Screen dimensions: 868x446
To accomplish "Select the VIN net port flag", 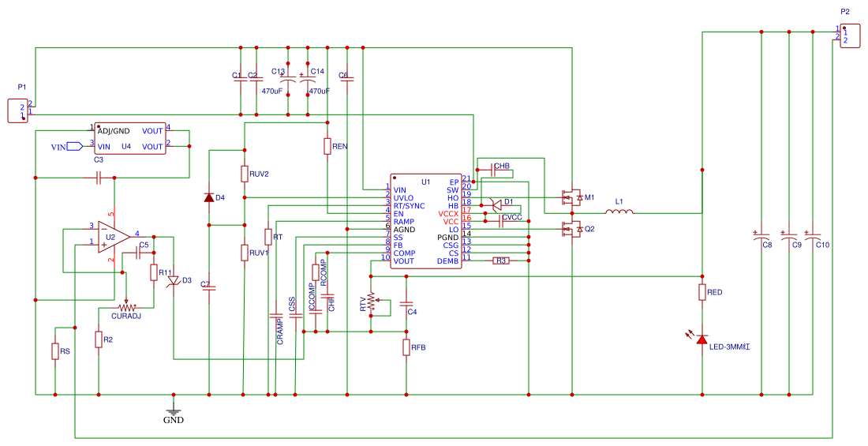I will point(75,146).
